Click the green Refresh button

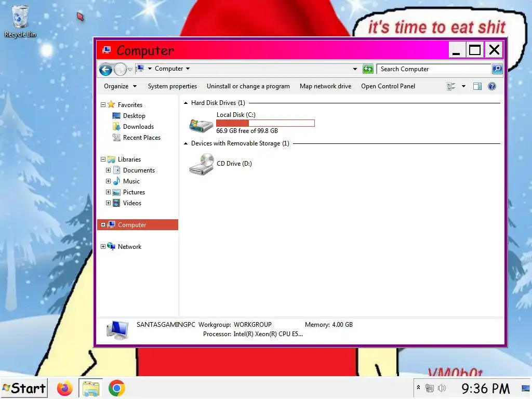368,69
